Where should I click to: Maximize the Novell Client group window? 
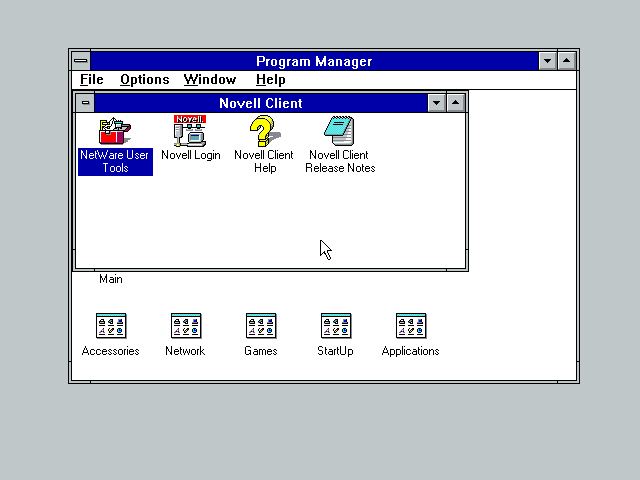tap(456, 103)
